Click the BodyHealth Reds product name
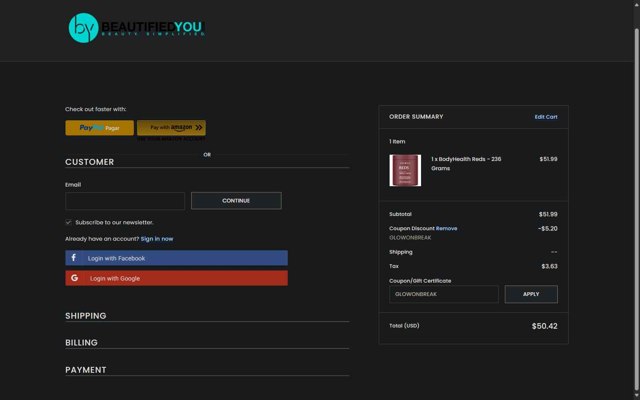This screenshot has height=400, width=640. (466, 164)
